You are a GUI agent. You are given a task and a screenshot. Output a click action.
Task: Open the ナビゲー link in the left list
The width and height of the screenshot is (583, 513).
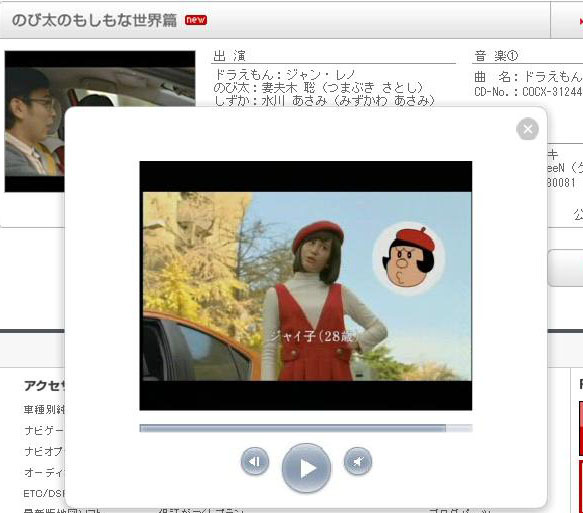[44, 430]
